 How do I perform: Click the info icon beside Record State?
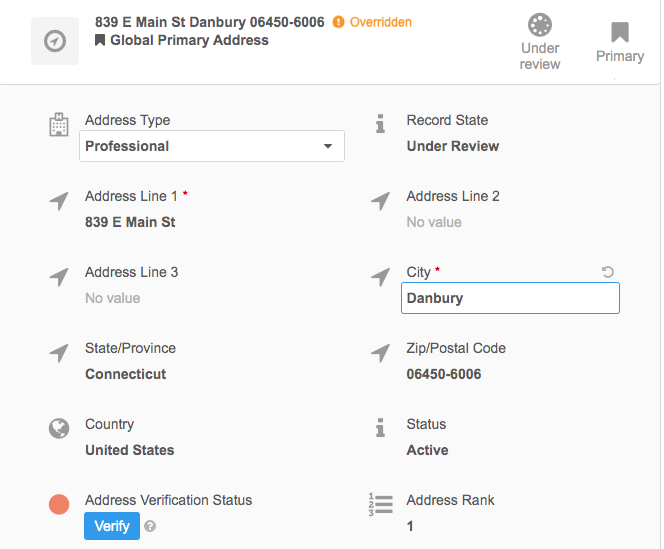tap(380, 124)
